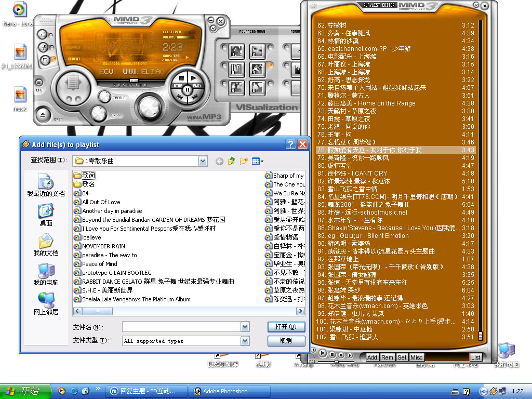Select playlist track 81 I CAN'T CRY

[395, 174]
